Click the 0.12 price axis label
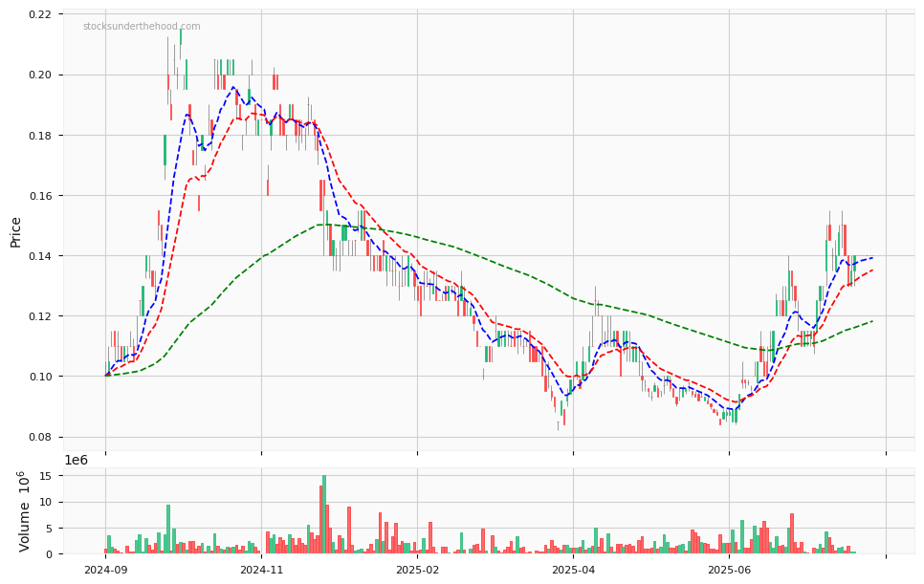This screenshot has height=584, width=924. 39,316
